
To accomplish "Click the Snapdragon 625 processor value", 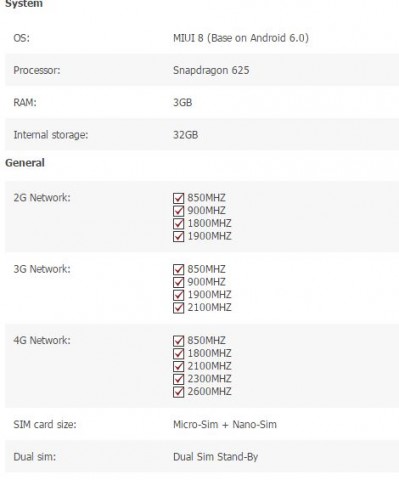I will pos(211,70).
